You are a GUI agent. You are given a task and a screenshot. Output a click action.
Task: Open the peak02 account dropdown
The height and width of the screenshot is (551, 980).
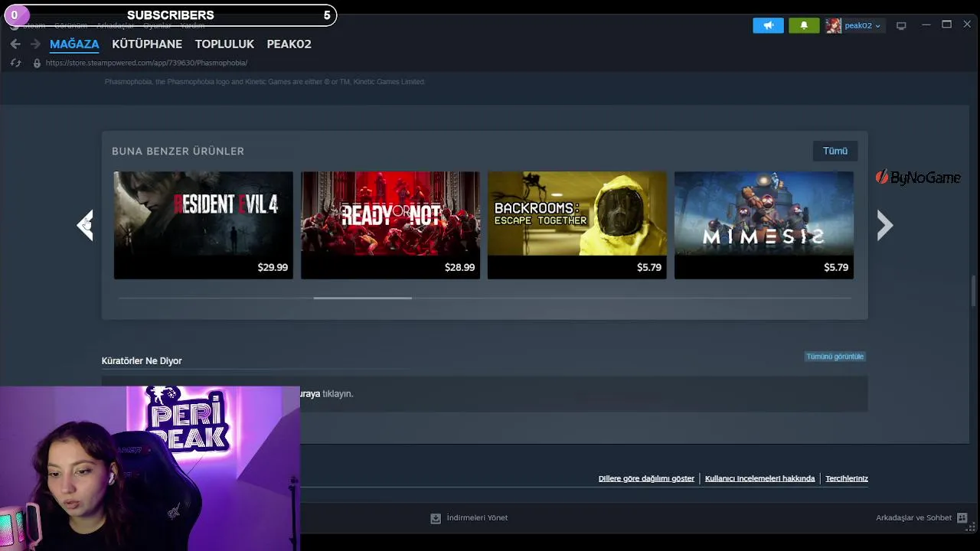coord(862,25)
